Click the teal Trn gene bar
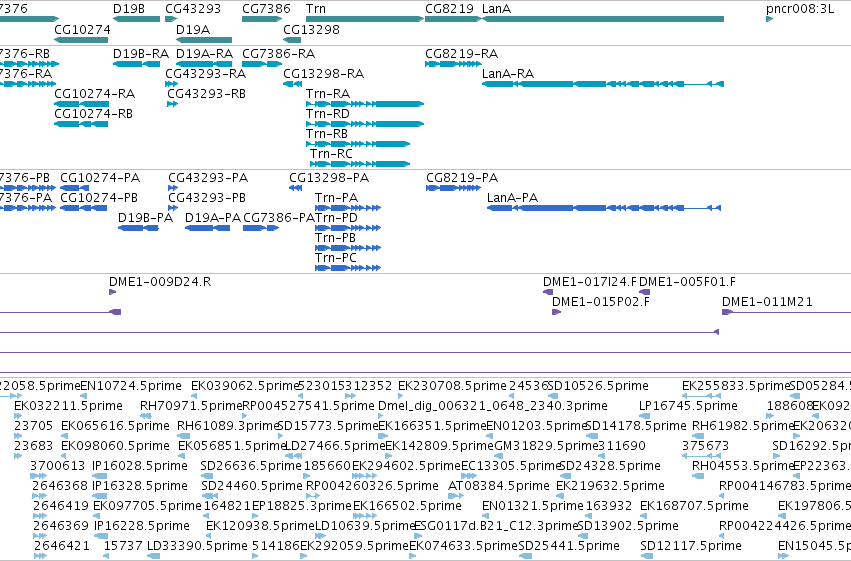The width and height of the screenshot is (851, 561). click(x=365, y=19)
